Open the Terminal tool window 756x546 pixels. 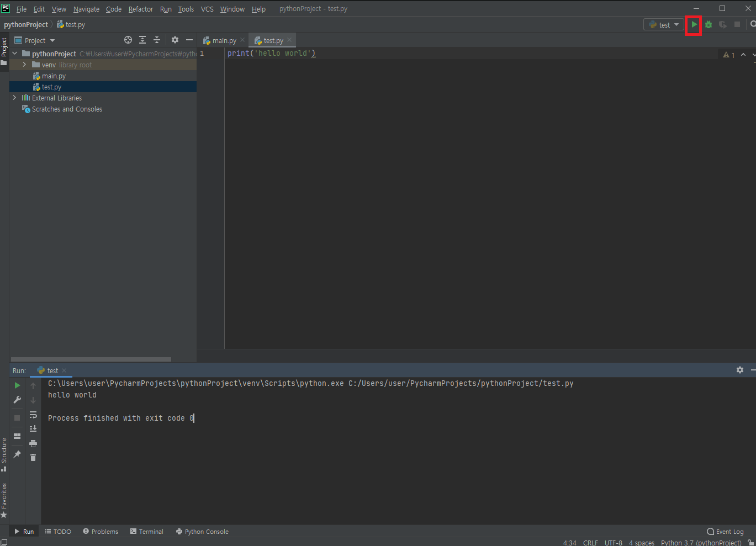(x=147, y=532)
